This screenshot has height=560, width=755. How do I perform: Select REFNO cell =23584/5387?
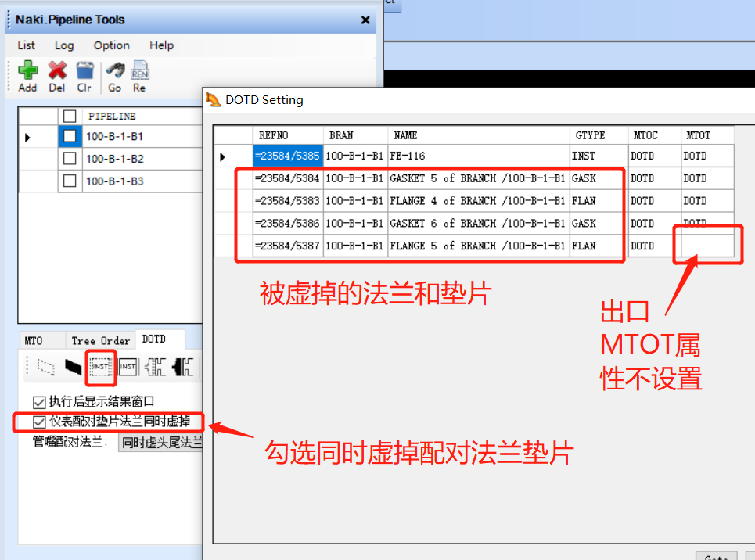coord(288,246)
